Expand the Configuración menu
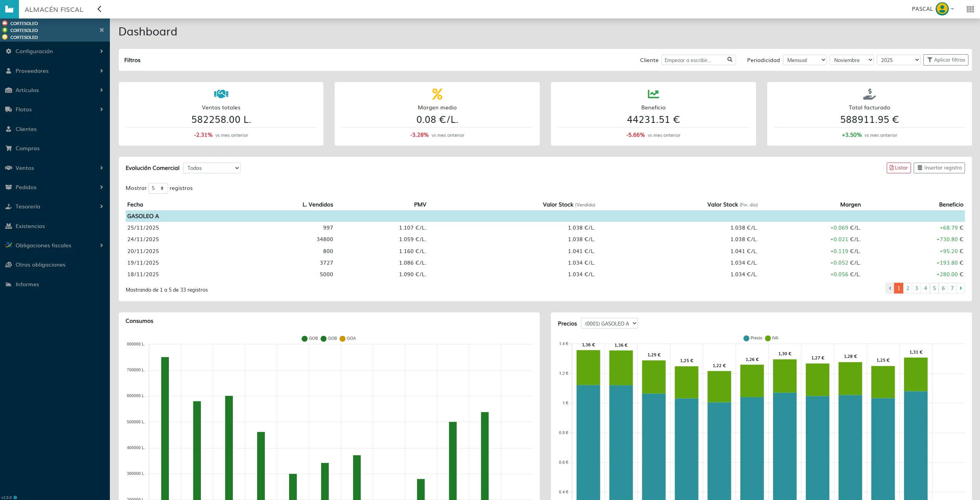Image resolution: width=980 pixels, height=500 pixels. [55, 51]
